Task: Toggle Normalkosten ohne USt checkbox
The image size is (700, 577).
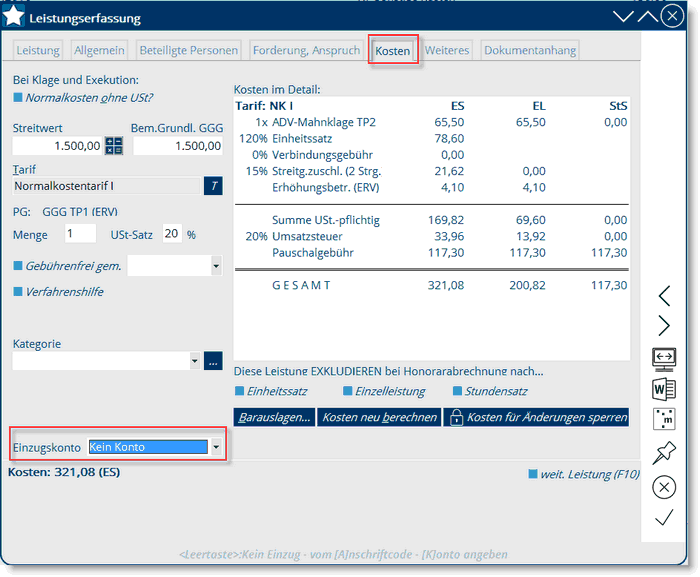Action: (18, 97)
